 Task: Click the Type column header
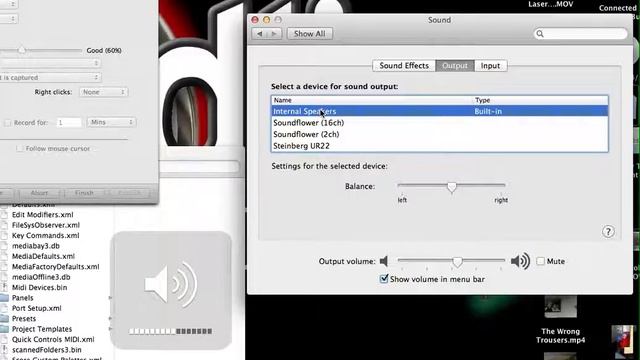click(x=540, y=100)
